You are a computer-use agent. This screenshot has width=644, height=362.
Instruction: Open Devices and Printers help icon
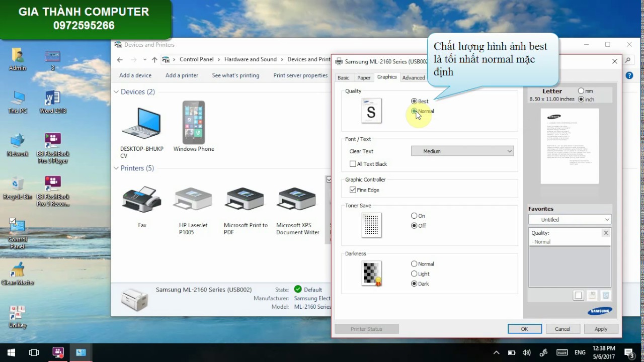[x=629, y=75]
